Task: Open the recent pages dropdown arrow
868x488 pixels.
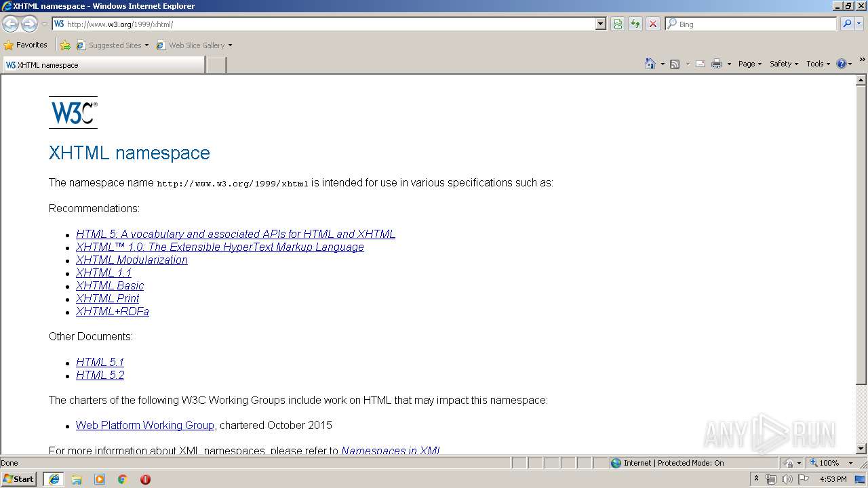Action: tap(44, 24)
